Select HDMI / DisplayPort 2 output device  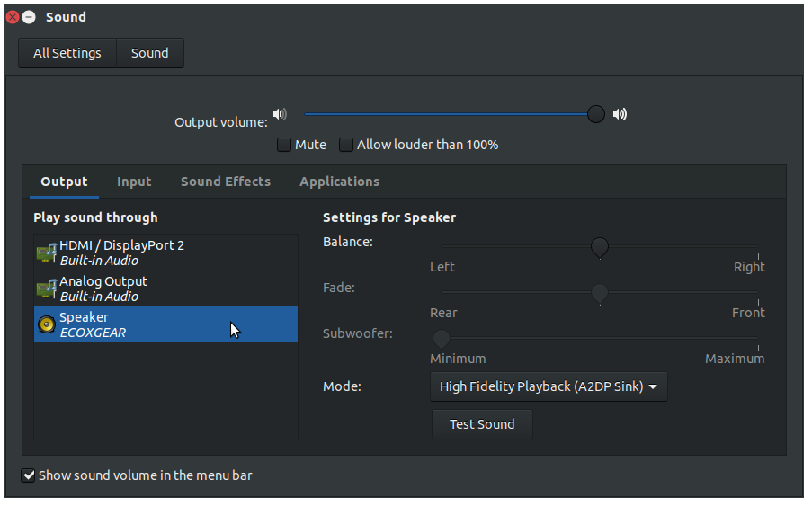click(165, 253)
